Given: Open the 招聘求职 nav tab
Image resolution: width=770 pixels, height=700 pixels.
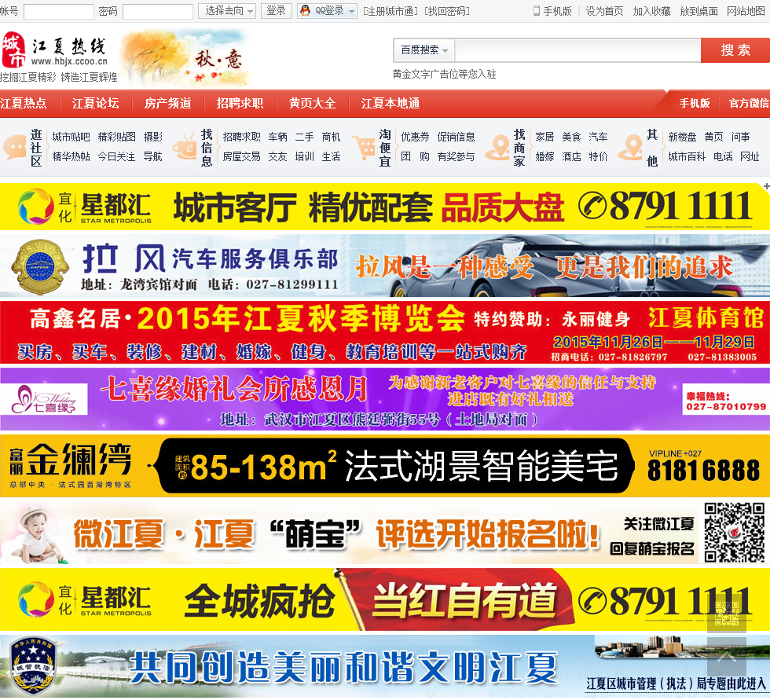Looking at the screenshot, I should (240, 103).
